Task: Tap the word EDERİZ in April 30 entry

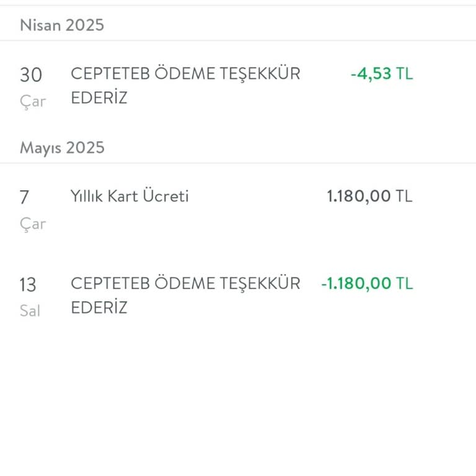Action: 99,98
